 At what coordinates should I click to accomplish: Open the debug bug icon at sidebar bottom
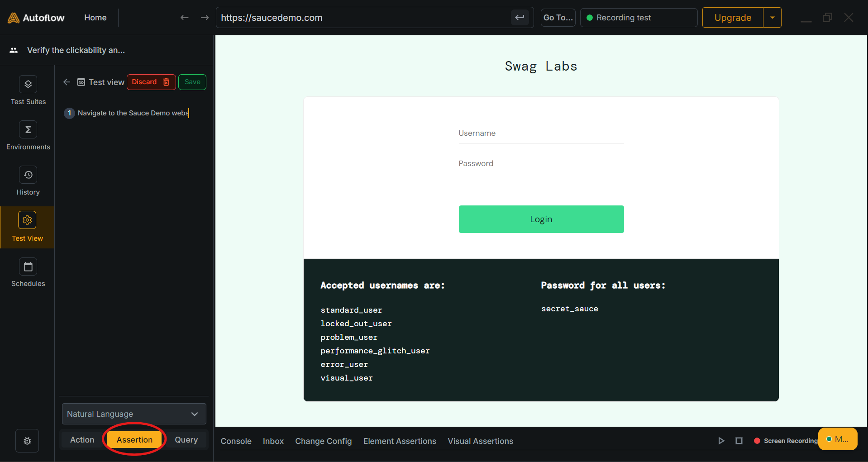point(27,441)
